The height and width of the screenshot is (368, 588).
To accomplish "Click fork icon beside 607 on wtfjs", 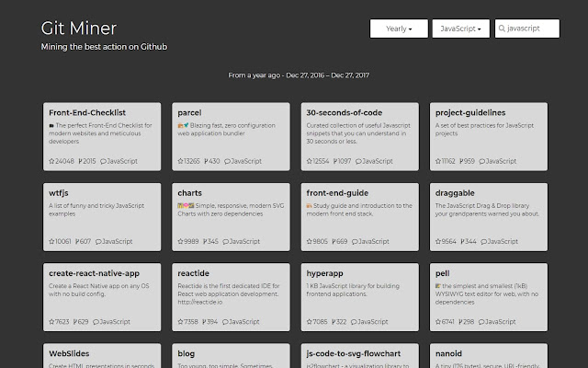I will click(x=77, y=241).
